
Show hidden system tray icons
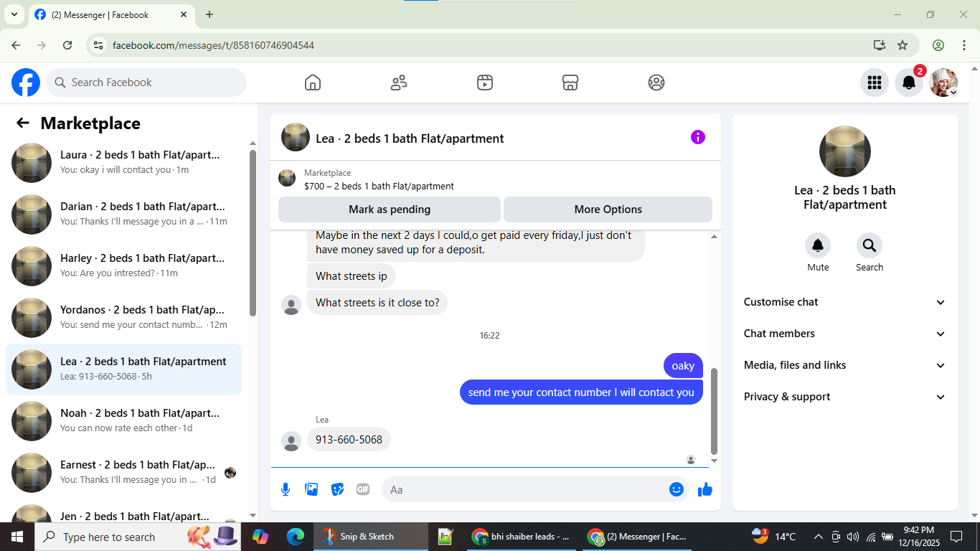(x=818, y=537)
